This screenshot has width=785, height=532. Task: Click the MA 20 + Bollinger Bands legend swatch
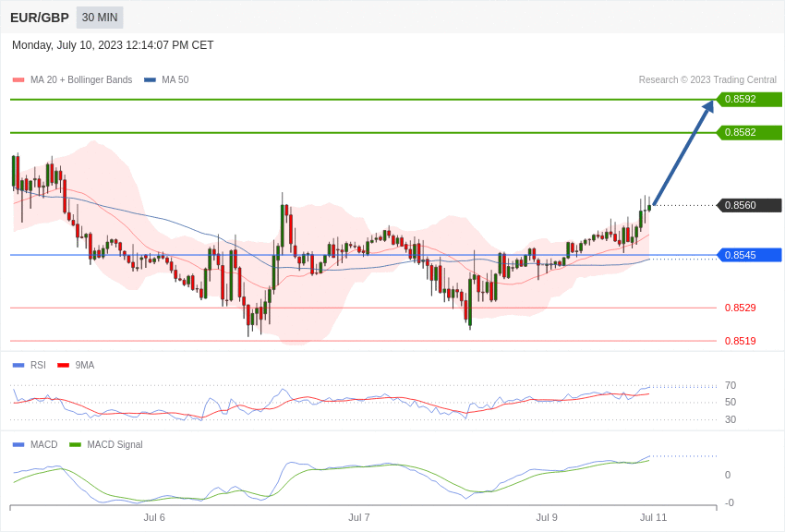[18, 80]
